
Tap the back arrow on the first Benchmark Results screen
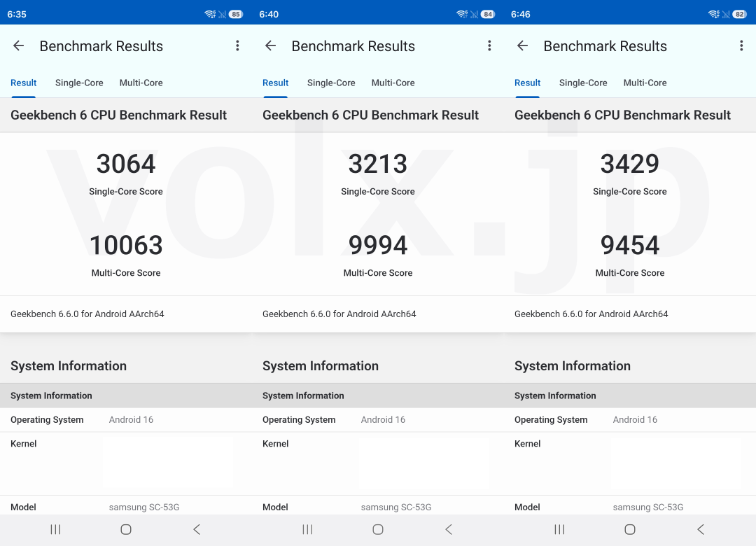click(x=17, y=45)
